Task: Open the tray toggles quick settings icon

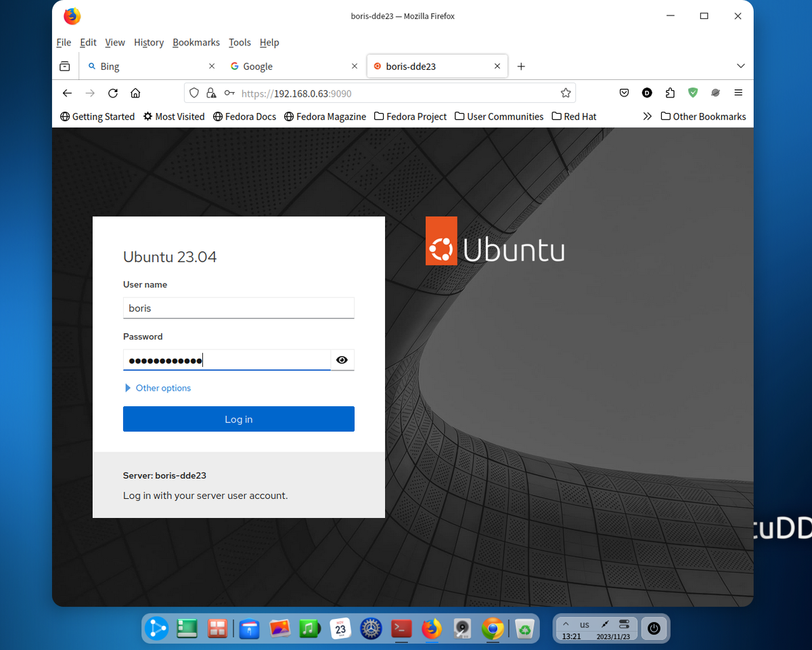Action: pyautogui.click(x=624, y=624)
